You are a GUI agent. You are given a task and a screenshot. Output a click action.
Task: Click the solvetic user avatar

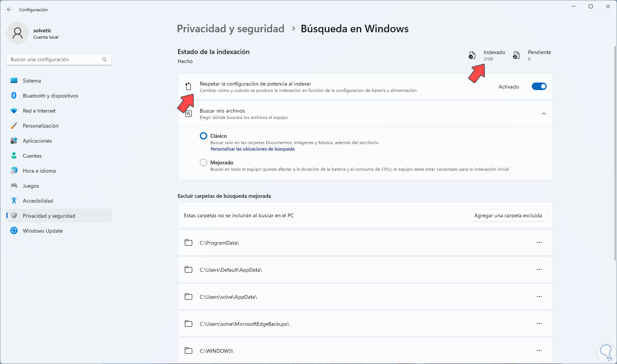(18, 33)
